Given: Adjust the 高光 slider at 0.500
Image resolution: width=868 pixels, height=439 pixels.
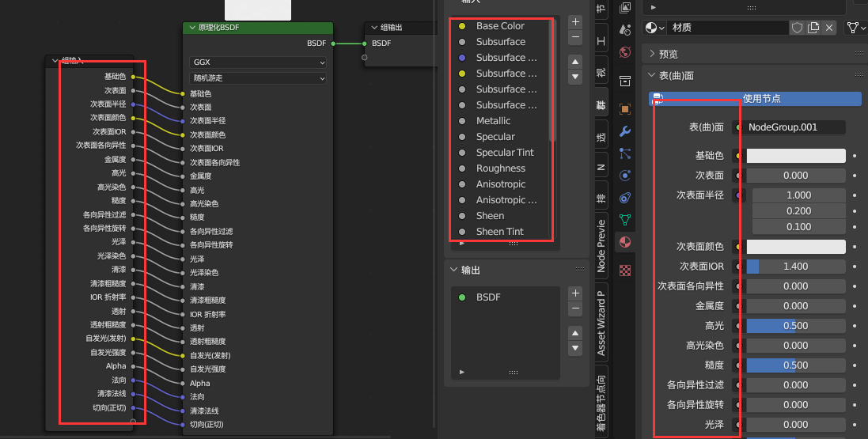Looking at the screenshot, I should tap(796, 326).
